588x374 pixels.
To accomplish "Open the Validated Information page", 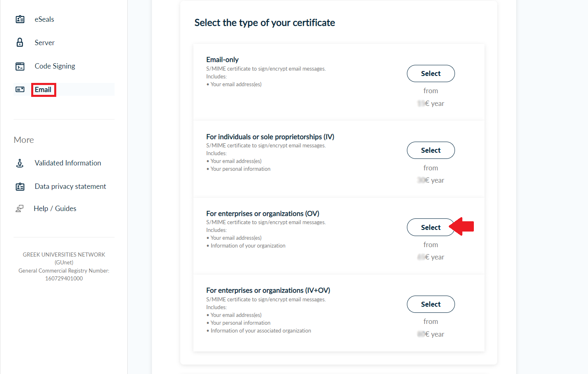I will 68,163.
